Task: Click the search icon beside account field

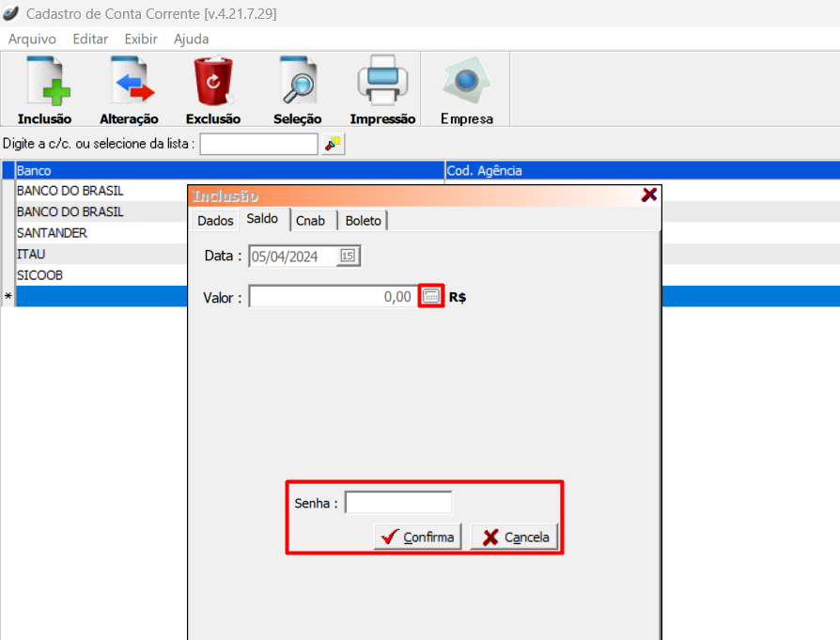Action: pos(334,144)
